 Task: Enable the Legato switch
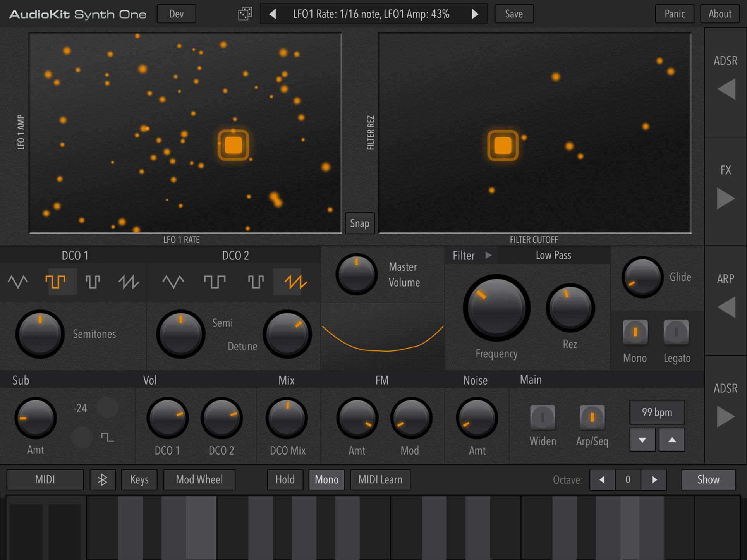tap(676, 332)
